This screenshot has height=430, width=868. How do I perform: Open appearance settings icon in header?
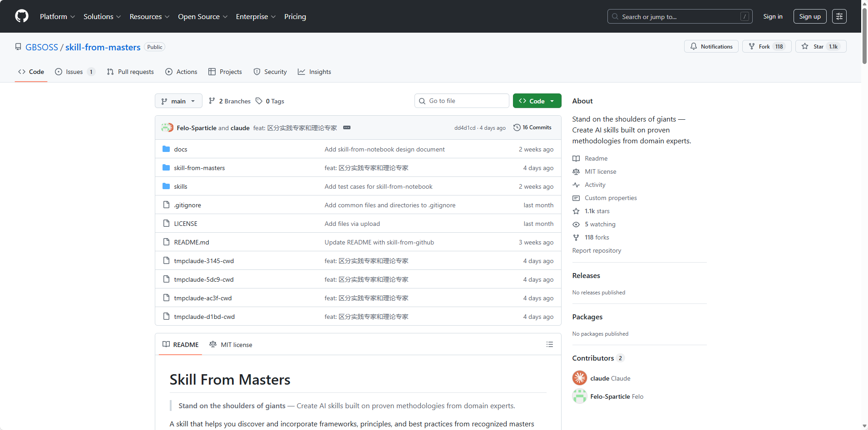point(839,17)
